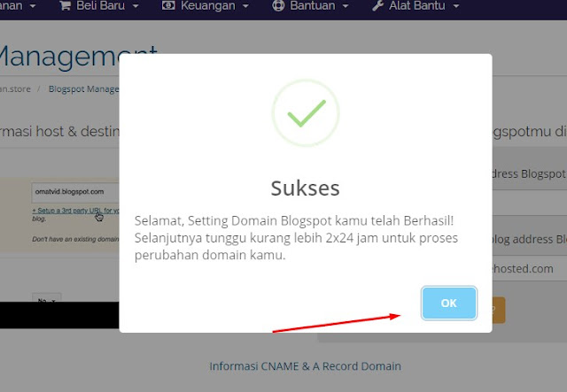567x392 pixels.
Task: Open the Bantuan menu label
Action: 313,6
